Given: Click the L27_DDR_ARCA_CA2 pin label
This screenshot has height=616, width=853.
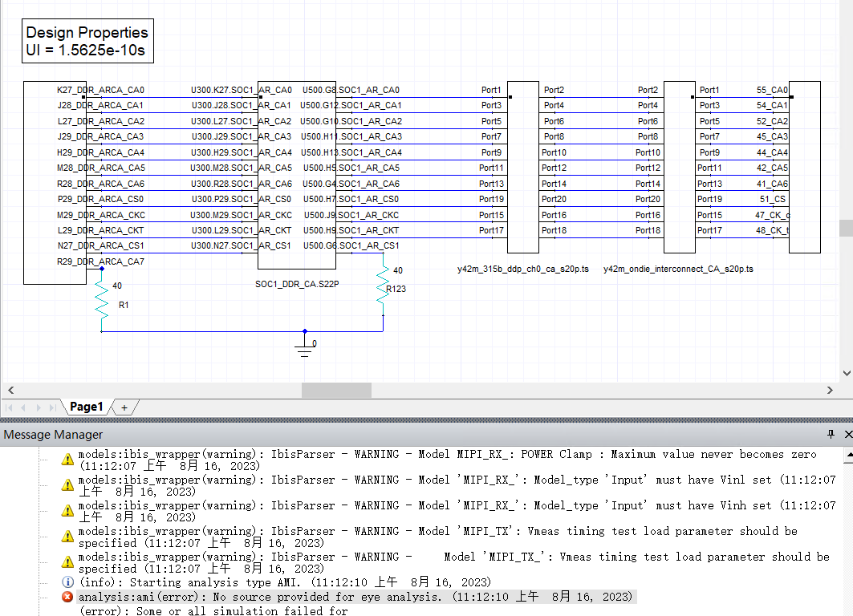Looking at the screenshot, I should (x=101, y=120).
